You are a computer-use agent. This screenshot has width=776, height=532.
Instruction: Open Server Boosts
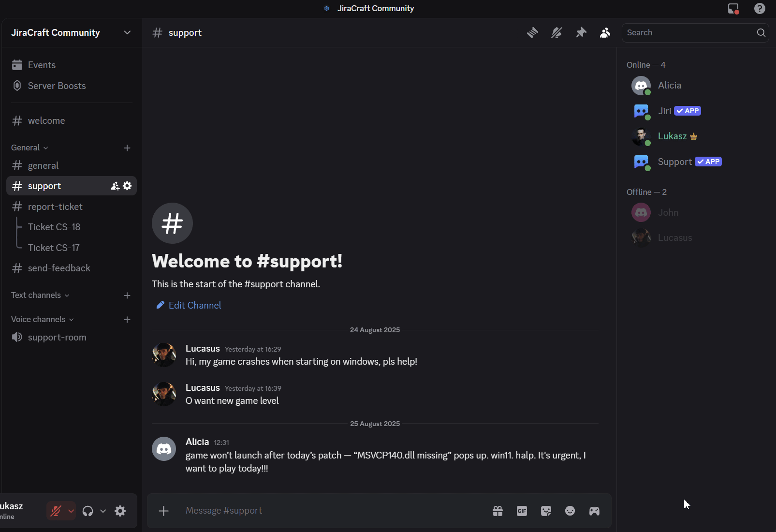point(72,86)
